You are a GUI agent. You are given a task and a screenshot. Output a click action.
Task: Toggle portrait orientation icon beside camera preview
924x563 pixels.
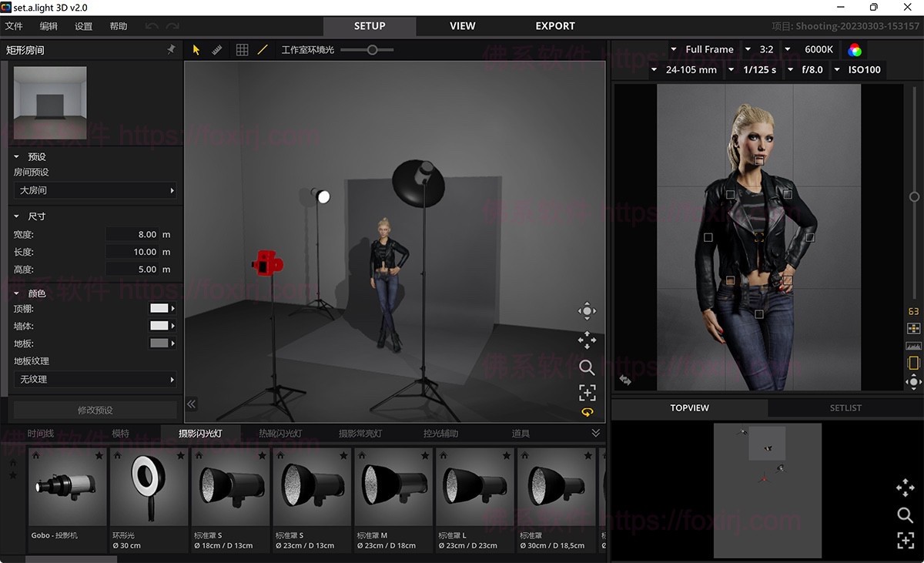click(x=914, y=363)
